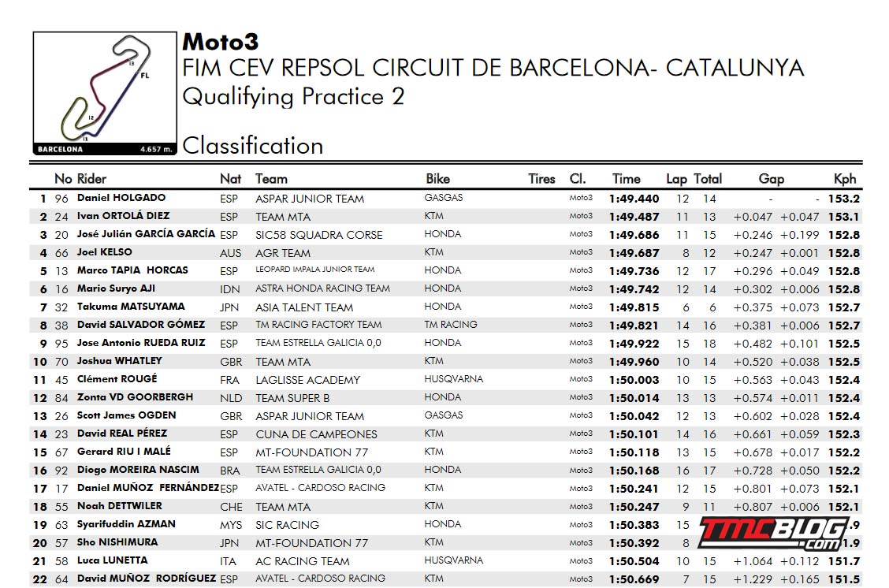Click the LAGLISSE ACADEMY team name
The height and width of the screenshot is (588, 889).
[307, 380]
